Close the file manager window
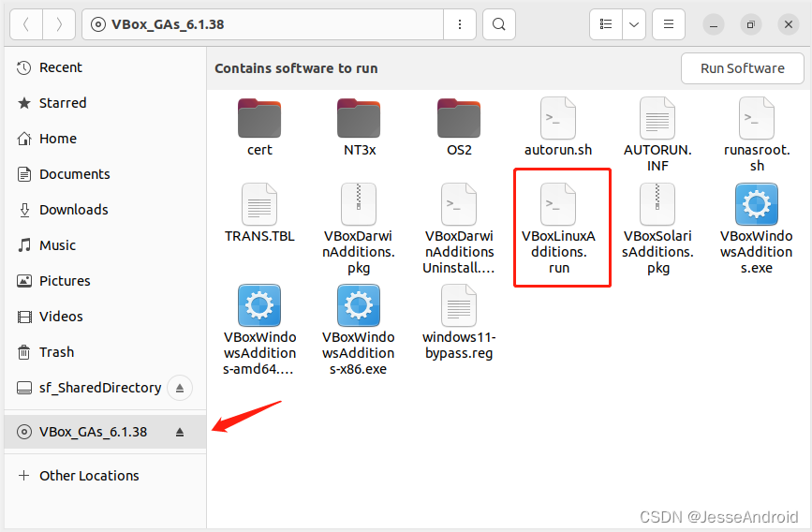812x532 pixels. tap(789, 24)
